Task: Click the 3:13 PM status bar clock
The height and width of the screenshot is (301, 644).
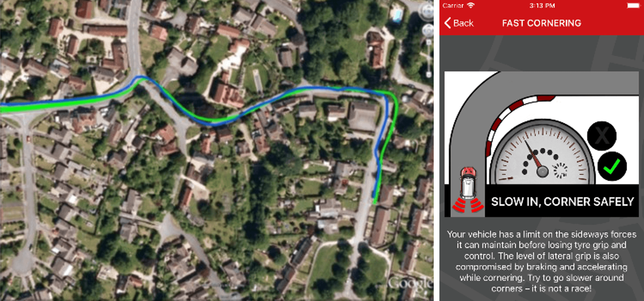Action: pyautogui.click(x=542, y=5)
